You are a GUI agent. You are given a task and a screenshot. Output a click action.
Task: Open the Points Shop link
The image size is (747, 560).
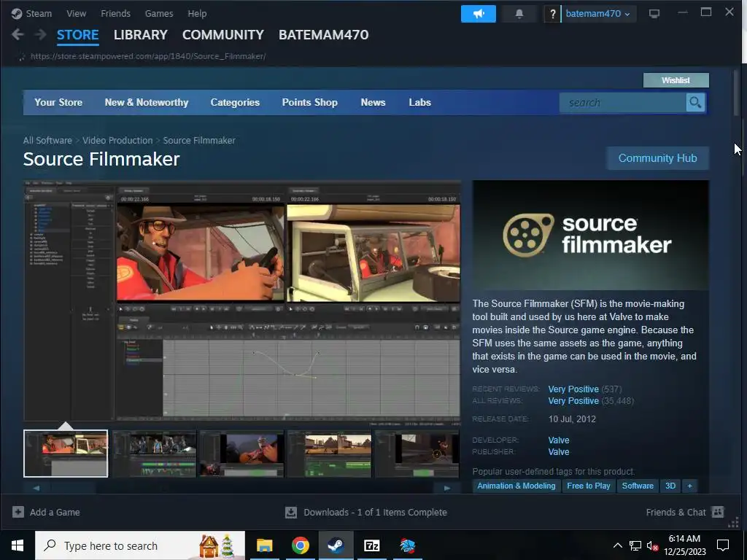pyautogui.click(x=309, y=102)
